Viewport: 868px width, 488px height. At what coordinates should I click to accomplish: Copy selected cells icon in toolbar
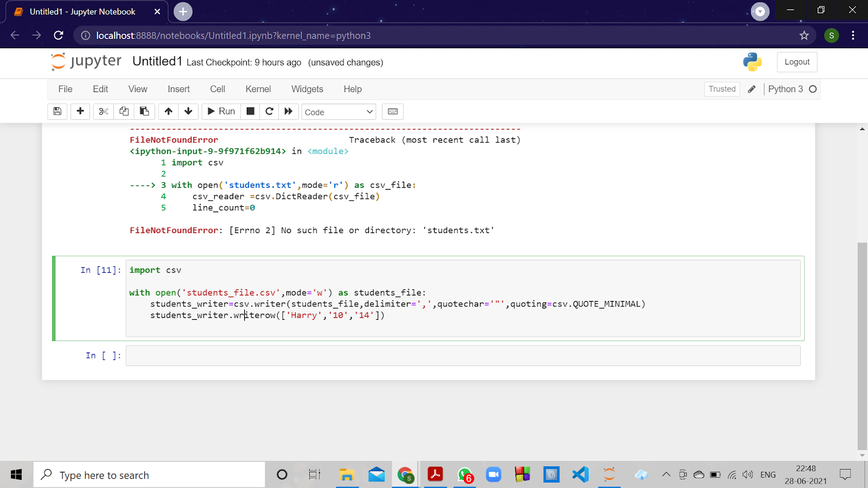[124, 111]
